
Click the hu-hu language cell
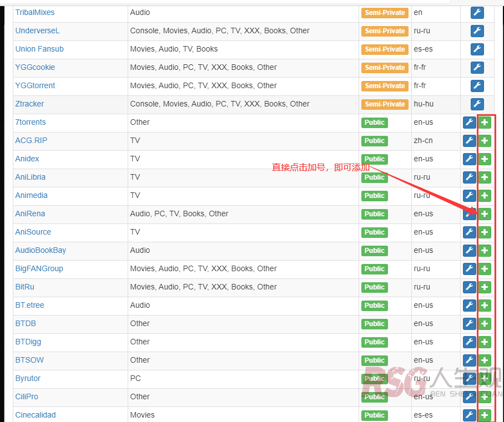tap(424, 104)
